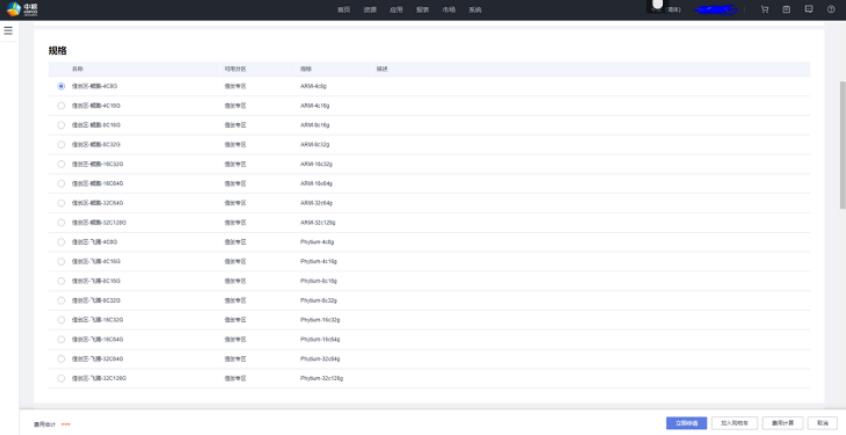Viewport: 846px width, 435px height.
Task: Click the 加入购物车 button
Action: [x=735, y=423]
